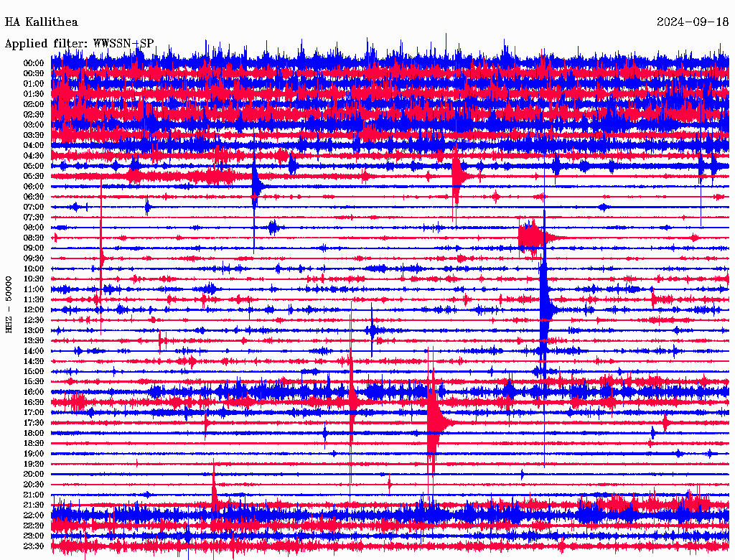Click the '16:00' time label
735x560 pixels.
point(34,391)
